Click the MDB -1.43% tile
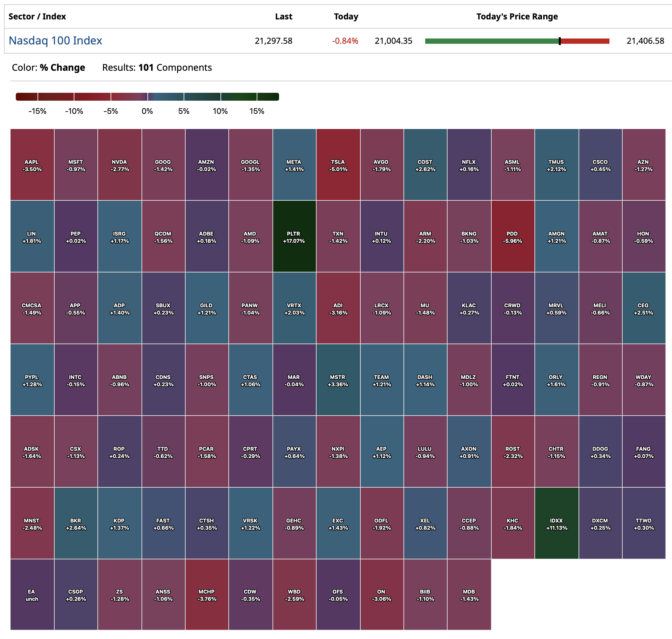The height and width of the screenshot is (639, 672). [x=469, y=594]
